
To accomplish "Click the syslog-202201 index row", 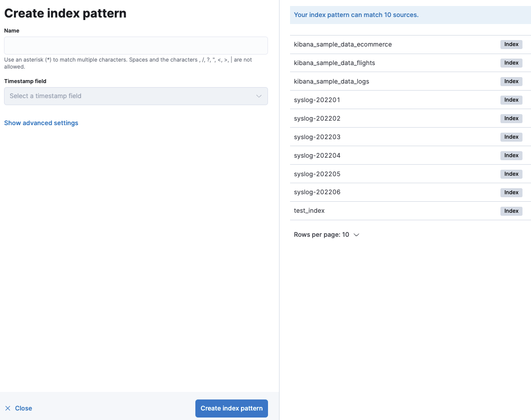I will coord(317,100).
